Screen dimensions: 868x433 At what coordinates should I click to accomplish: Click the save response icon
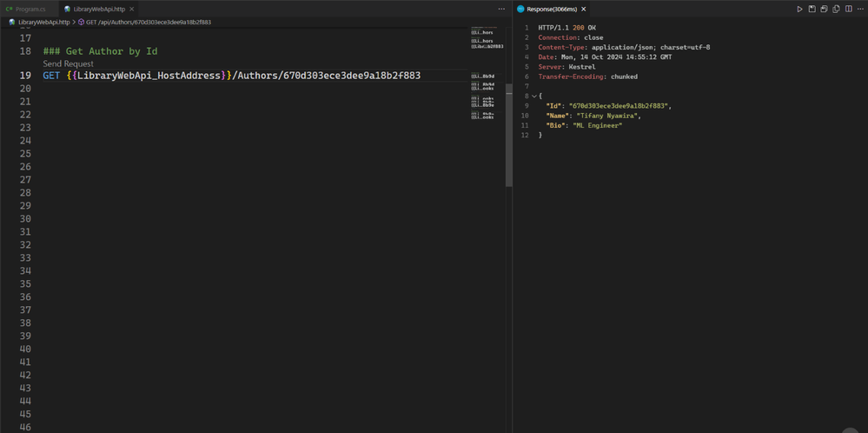pos(812,9)
